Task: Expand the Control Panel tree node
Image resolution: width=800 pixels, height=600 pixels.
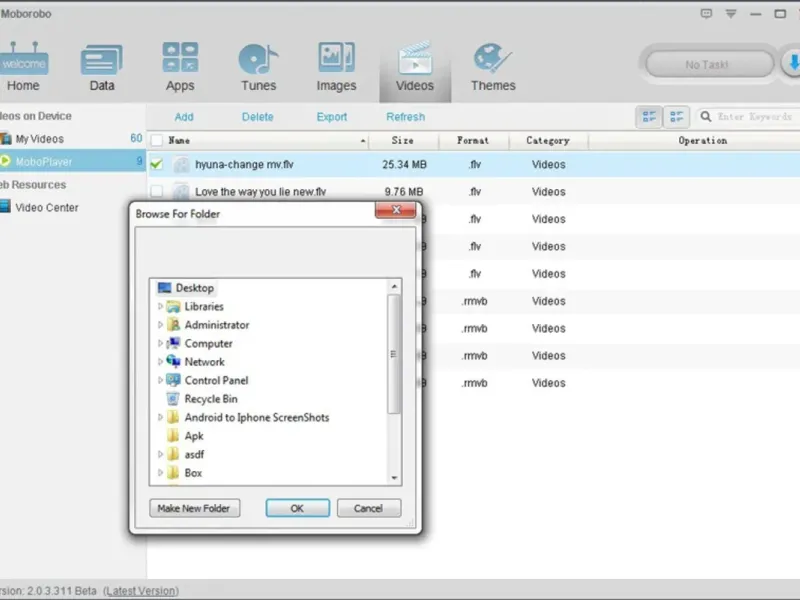Action: click(160, 380)
